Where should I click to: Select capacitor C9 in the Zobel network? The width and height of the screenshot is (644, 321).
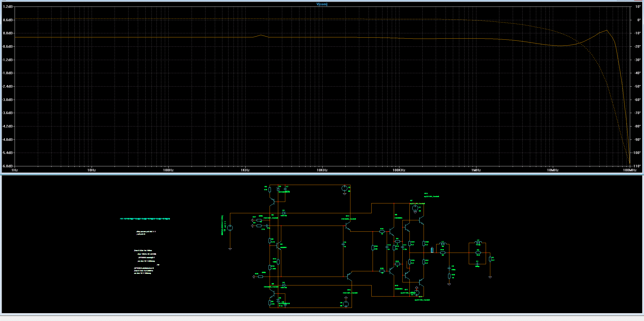point(449,268)
